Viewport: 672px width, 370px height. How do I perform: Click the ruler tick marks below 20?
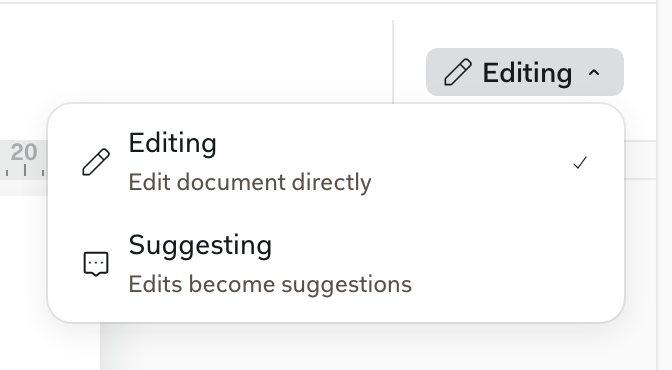[25, 171]
